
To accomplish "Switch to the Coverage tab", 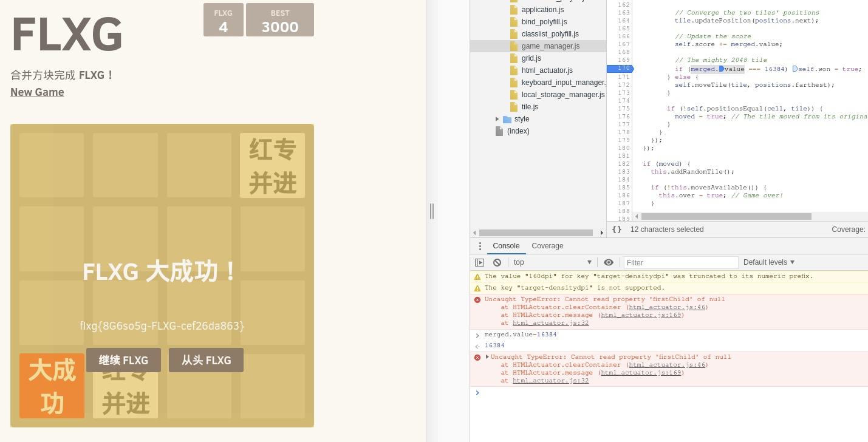I will (547, 246).
